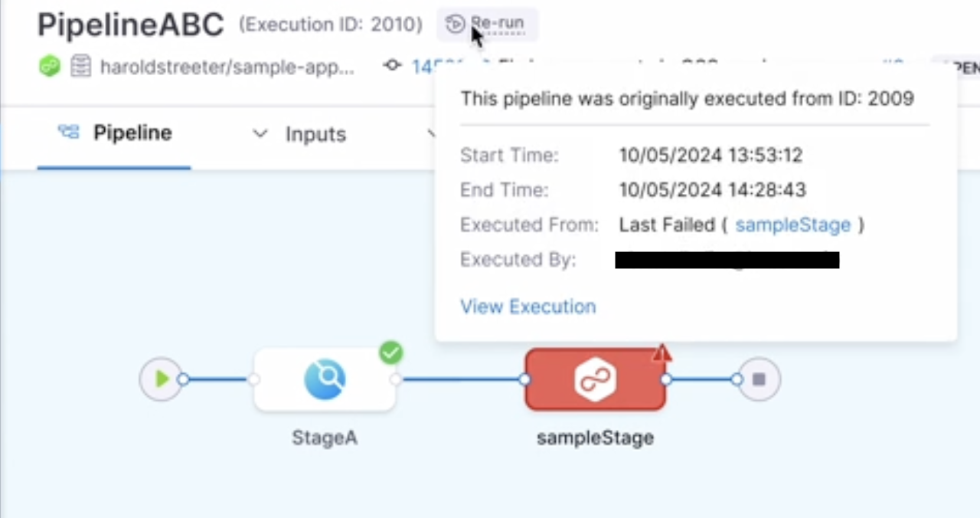Click the StageA label under the node
The width and height of the screenshot is (980, 518).
pos(325,438)
